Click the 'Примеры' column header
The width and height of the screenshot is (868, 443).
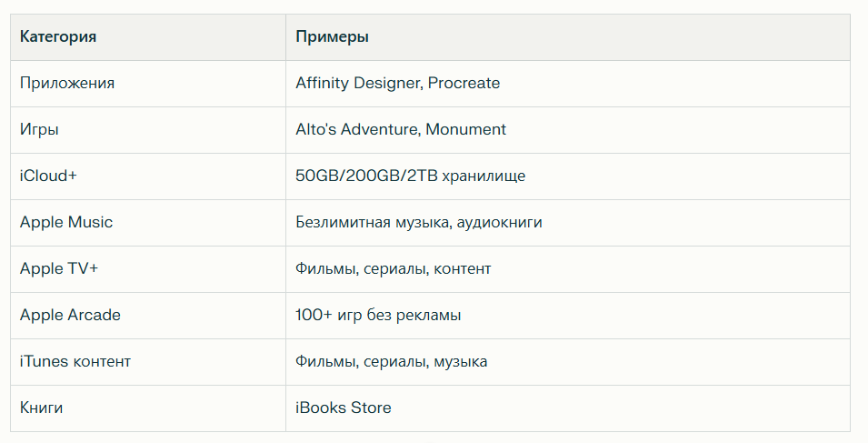568,37
